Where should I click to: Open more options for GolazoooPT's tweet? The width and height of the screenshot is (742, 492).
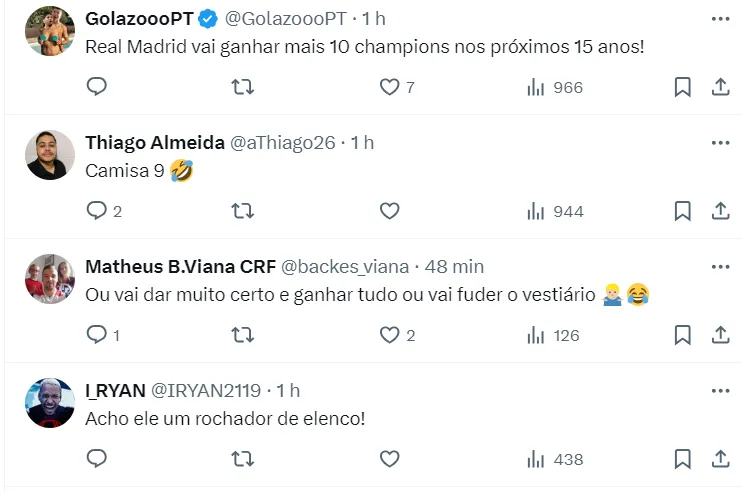[720, 19]
